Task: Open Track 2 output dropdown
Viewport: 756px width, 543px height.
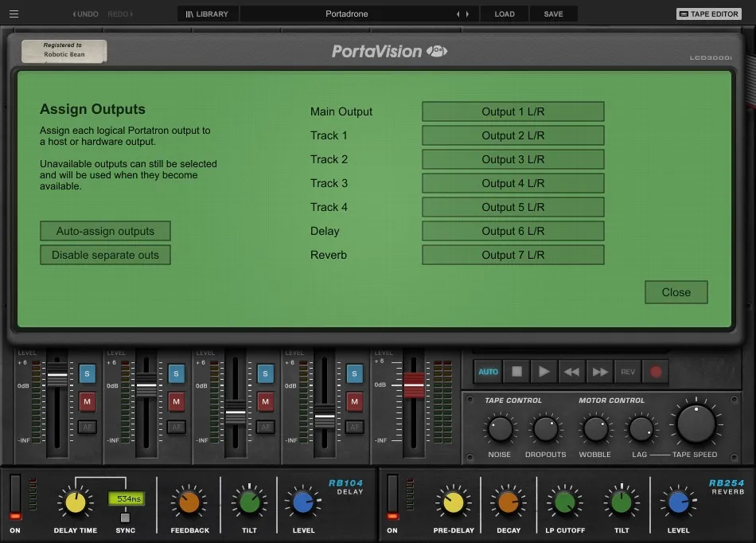Action: coord(513,159)
